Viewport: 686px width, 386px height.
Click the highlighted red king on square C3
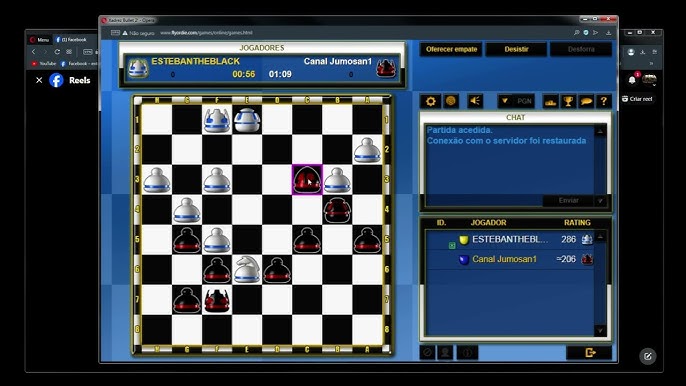(x=307, y=179)
